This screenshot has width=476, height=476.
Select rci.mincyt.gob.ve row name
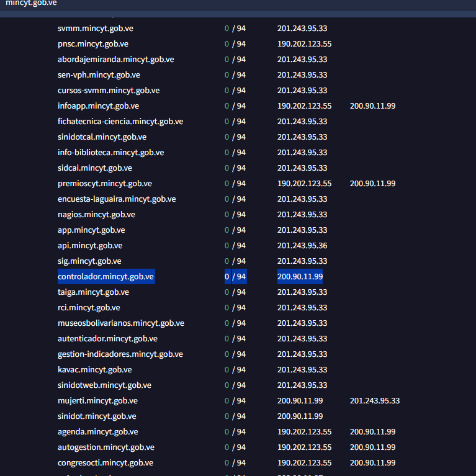(89, 307)
